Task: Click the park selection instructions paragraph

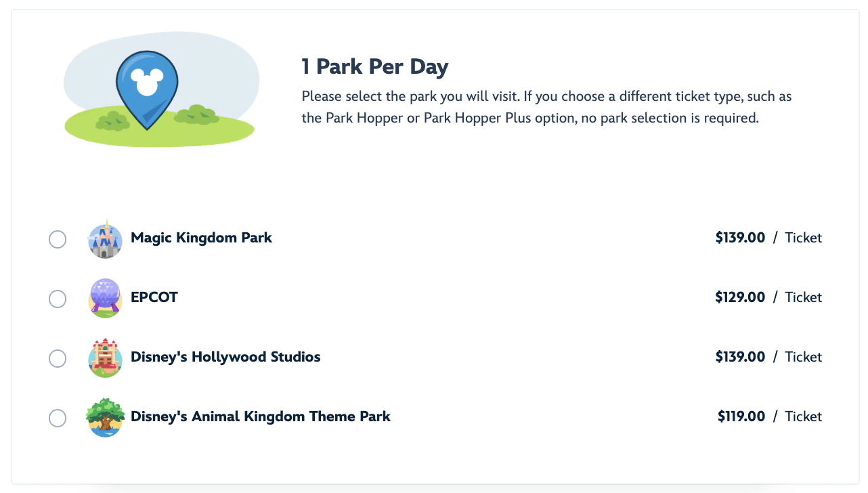Action: (546, 107)
